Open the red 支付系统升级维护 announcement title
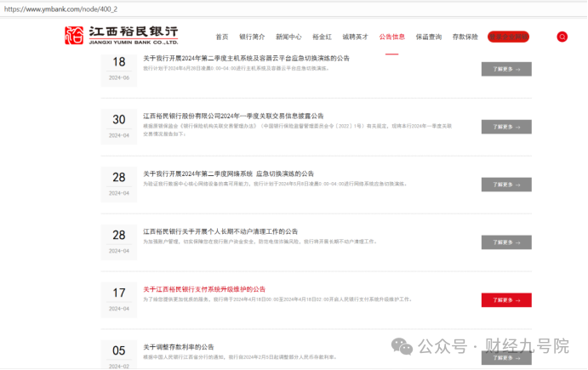This screenshot has height=370, width=588. [x=204, y=289]
